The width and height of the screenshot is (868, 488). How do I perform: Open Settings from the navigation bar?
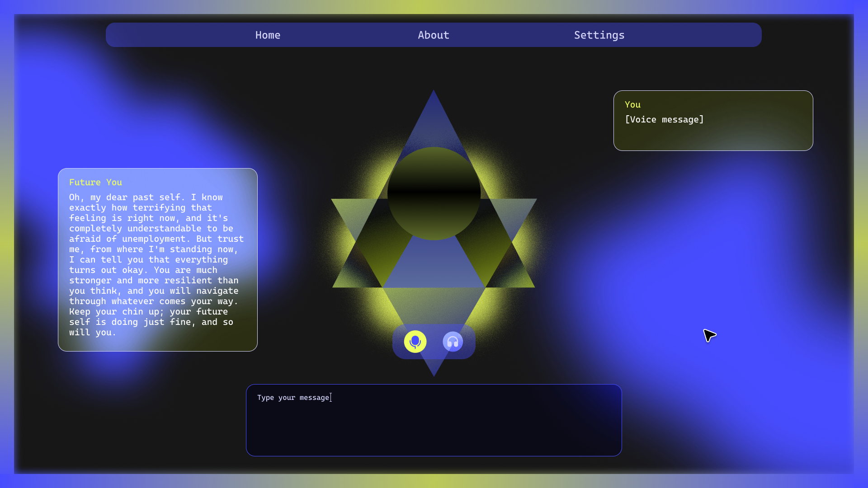(x=599, y=35)
